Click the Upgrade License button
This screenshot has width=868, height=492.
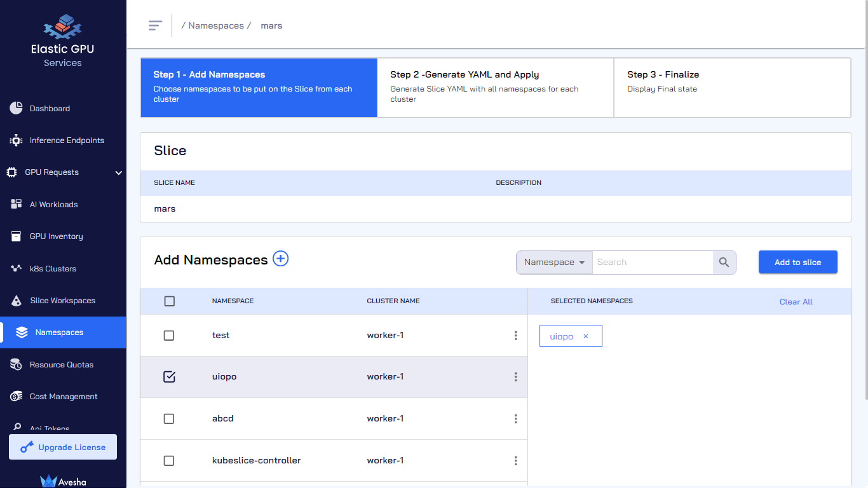pyautogui.click(x=63, y=447)
